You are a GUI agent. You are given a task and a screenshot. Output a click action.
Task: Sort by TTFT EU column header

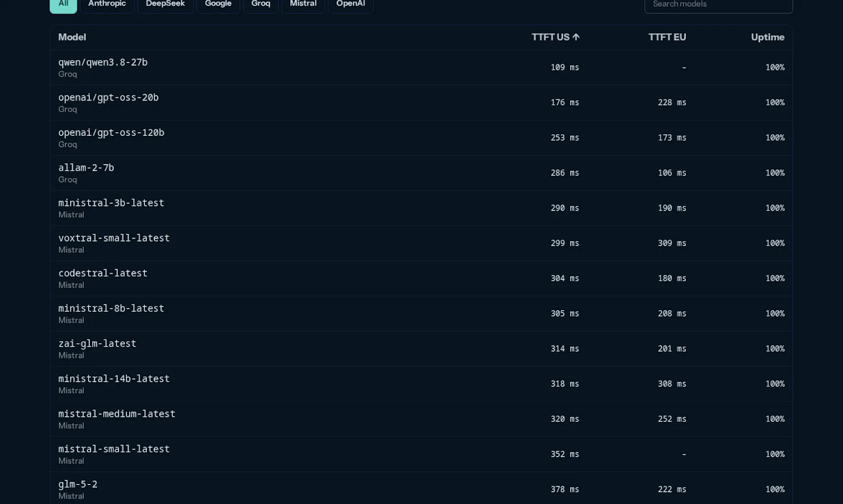[667, 37]
